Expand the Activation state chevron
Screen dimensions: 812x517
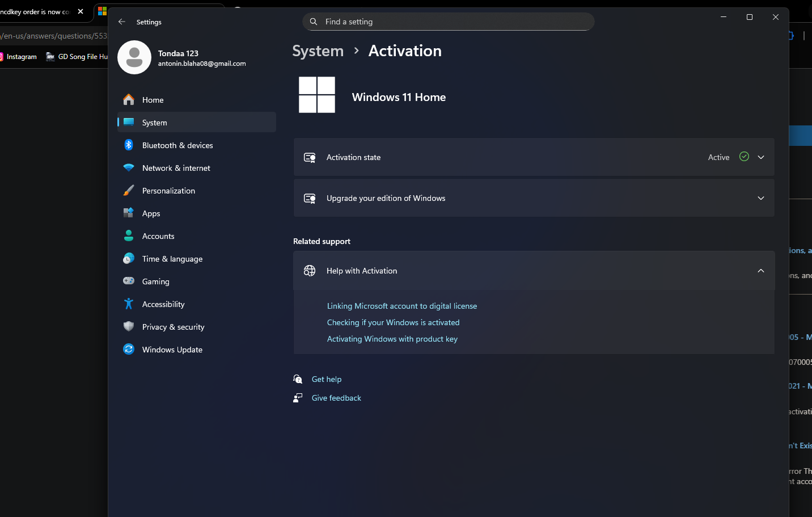761,157
